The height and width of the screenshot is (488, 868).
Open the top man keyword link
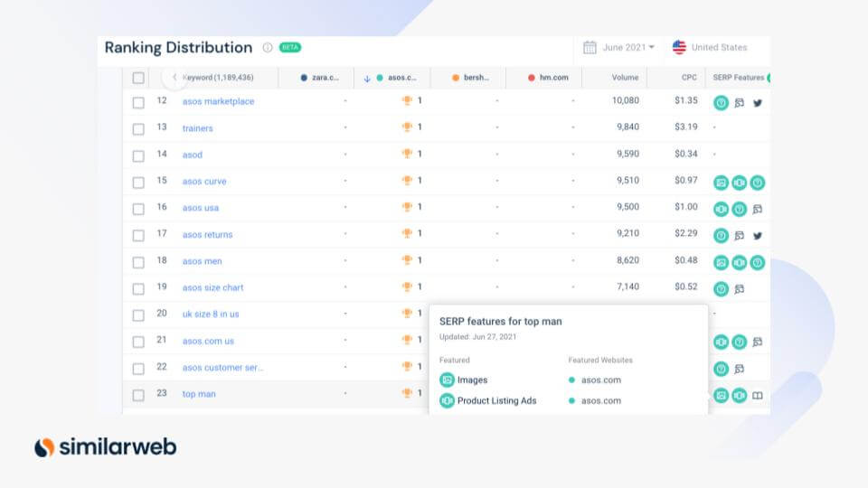pos(199,393)
